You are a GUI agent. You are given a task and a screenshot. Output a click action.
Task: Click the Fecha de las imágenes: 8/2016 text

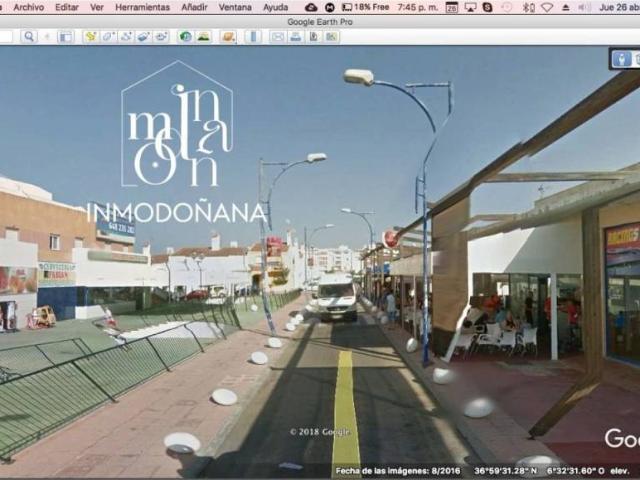398,471
